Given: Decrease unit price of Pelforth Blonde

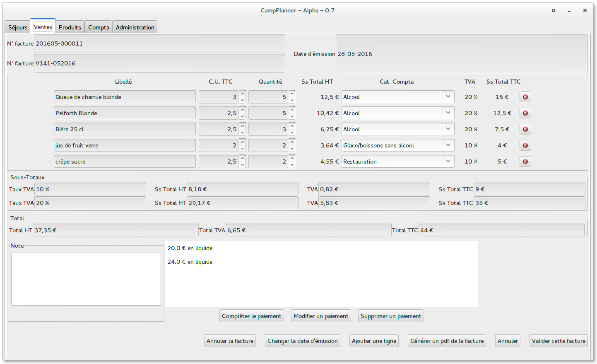Looking at the screenshot, I should pos(242,116).
